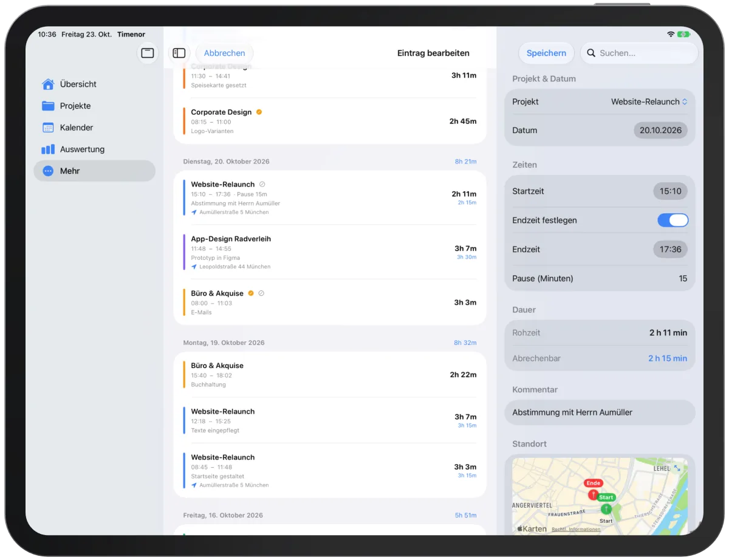This screenshot has height=560, width=729.
Task: Toggle the sidebar panel icon
Action: [x=179, y=53]
